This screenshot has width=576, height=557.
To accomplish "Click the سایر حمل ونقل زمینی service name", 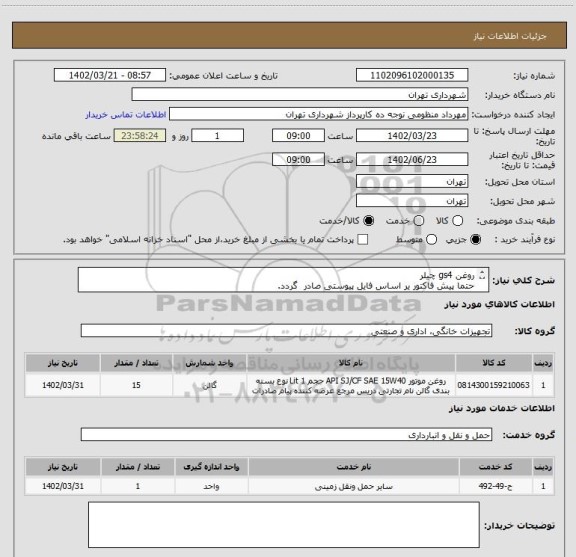I will click(x=353, y=486).
